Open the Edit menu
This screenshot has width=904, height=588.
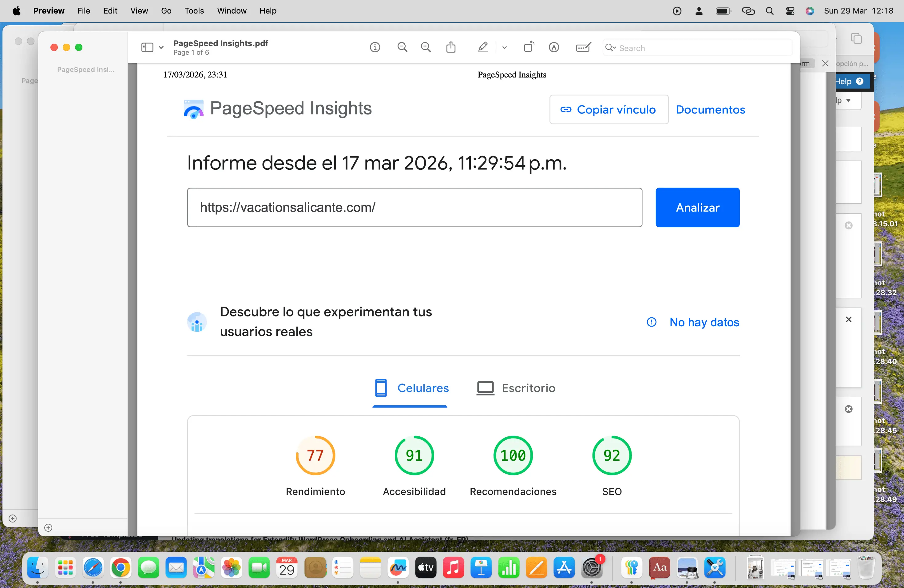pyautogui.click(x=110, y=11)
